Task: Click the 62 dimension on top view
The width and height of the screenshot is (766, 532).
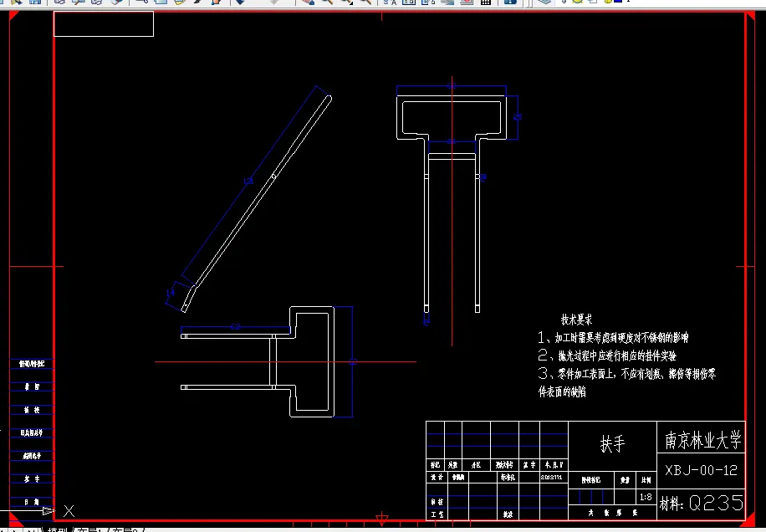Action: [235, 327]
